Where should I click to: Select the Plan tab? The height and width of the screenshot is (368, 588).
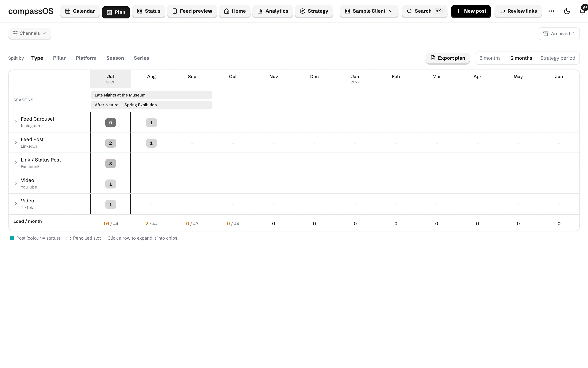(x=116, y=12)
